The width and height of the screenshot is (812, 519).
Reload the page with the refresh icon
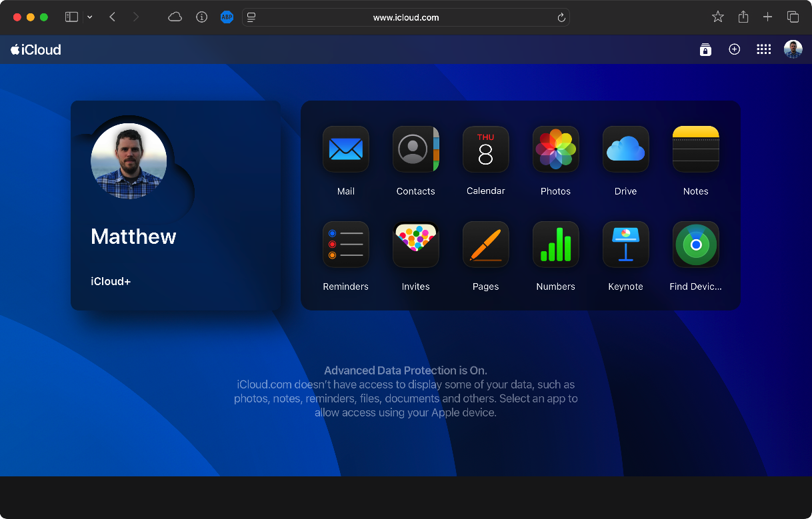[x=561, y=17]
